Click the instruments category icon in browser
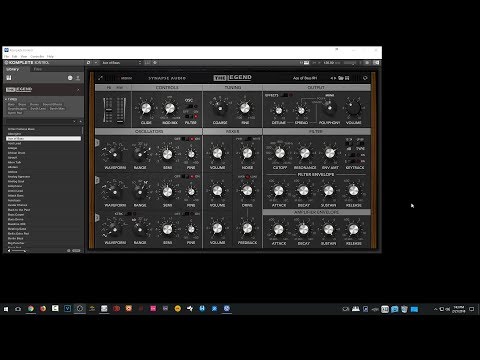480x360 pixels. tap(9, 78)
